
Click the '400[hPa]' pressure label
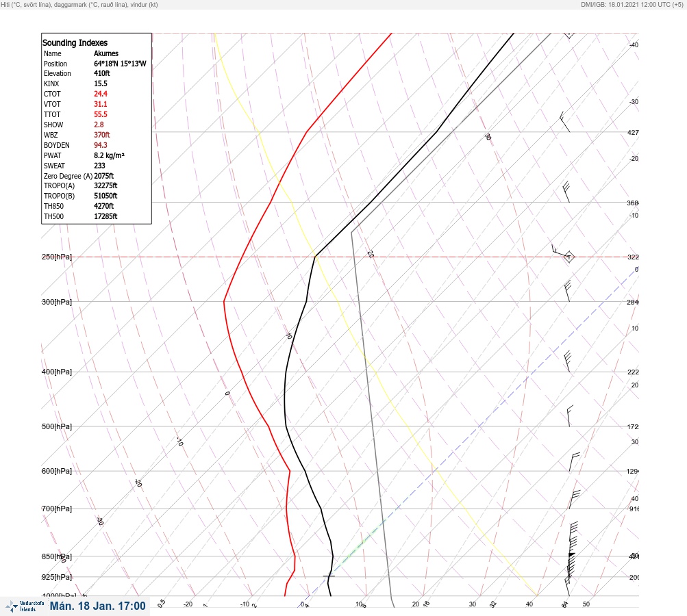(57, 372)
